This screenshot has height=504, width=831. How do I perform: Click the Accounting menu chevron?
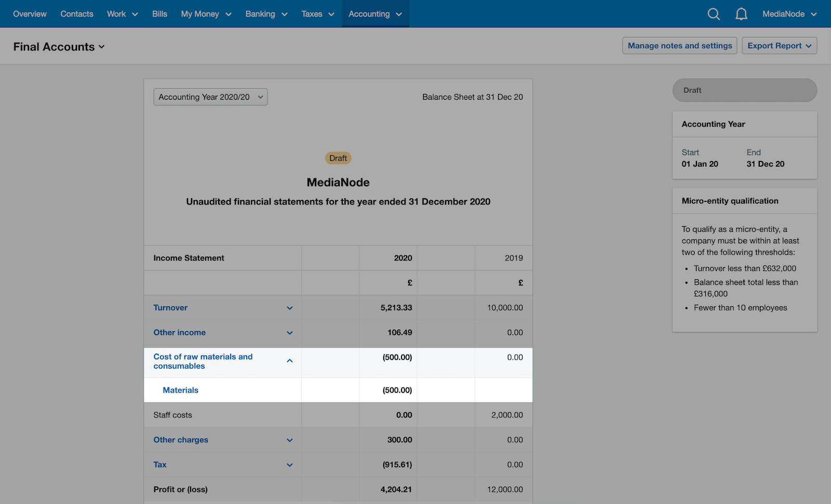399,15
